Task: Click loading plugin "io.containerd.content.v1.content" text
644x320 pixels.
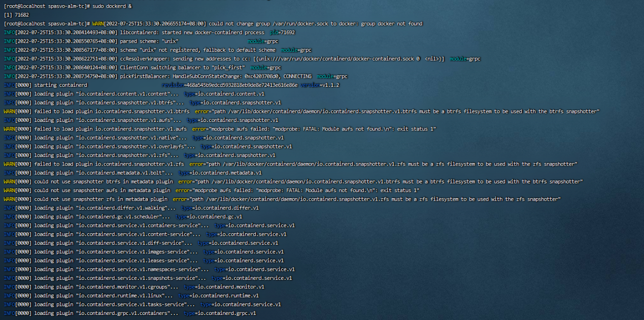Action: pos(106,94)
